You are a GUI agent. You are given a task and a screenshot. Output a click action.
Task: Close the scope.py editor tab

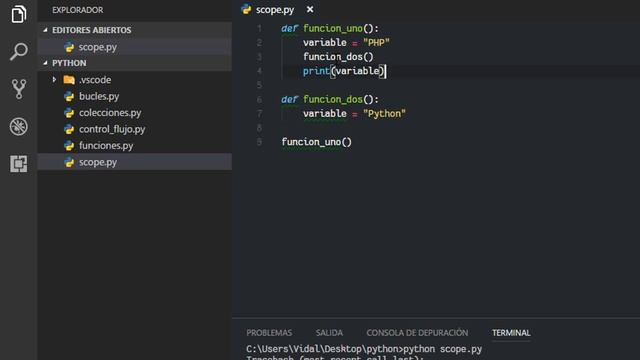click(x=310, y=9)
